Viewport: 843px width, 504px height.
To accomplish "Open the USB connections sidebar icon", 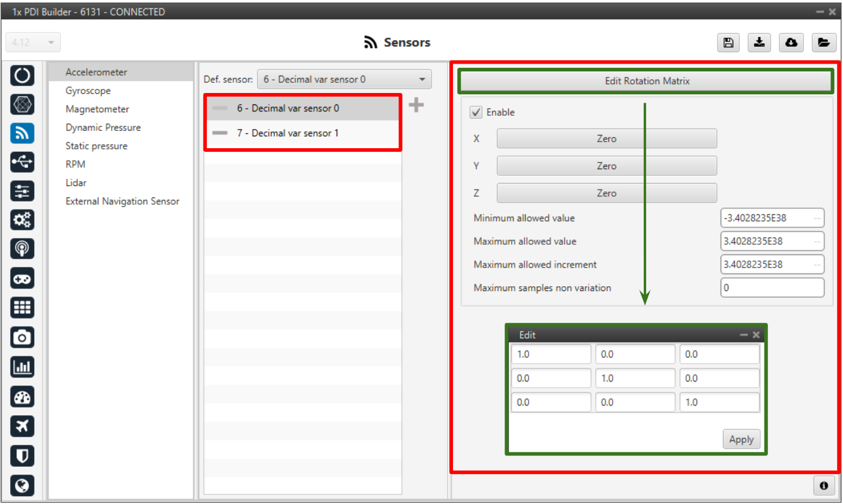I will point(22,162).
